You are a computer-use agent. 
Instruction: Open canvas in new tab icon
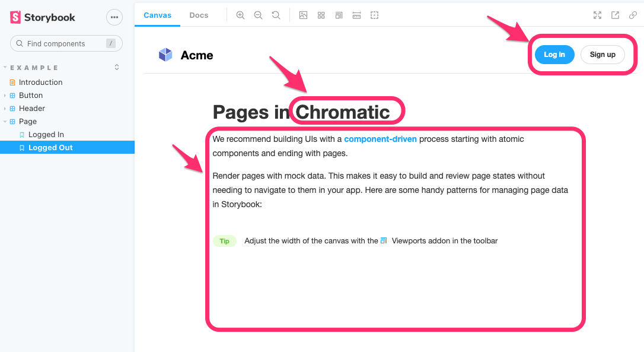[615, 15]
